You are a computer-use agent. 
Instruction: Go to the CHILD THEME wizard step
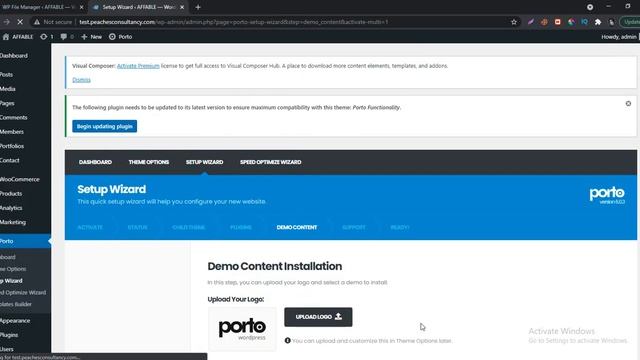pos(189,227)
